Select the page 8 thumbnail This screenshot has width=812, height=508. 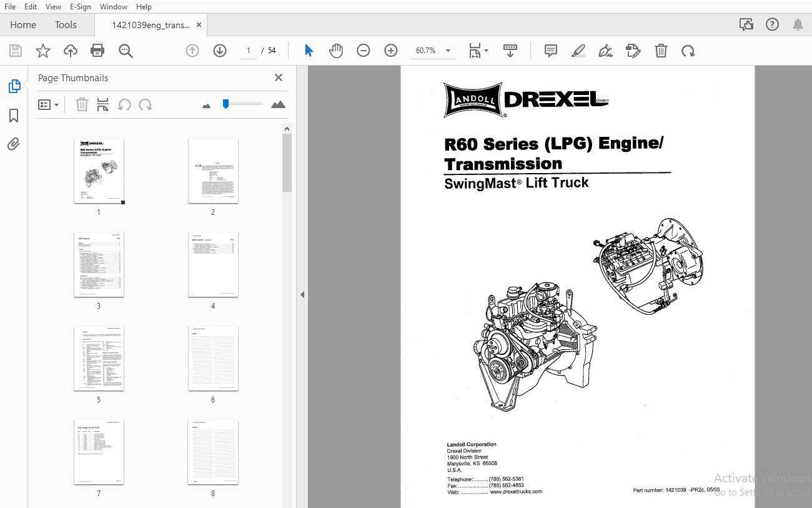(x=213, y=452)
